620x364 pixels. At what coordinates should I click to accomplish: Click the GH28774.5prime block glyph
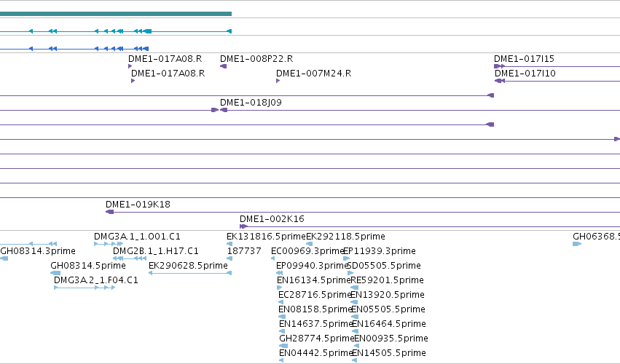(x=283, y=346)
